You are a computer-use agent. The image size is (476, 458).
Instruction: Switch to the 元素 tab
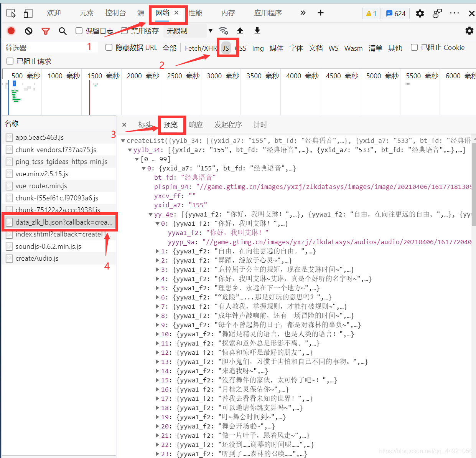coord(86,13)
